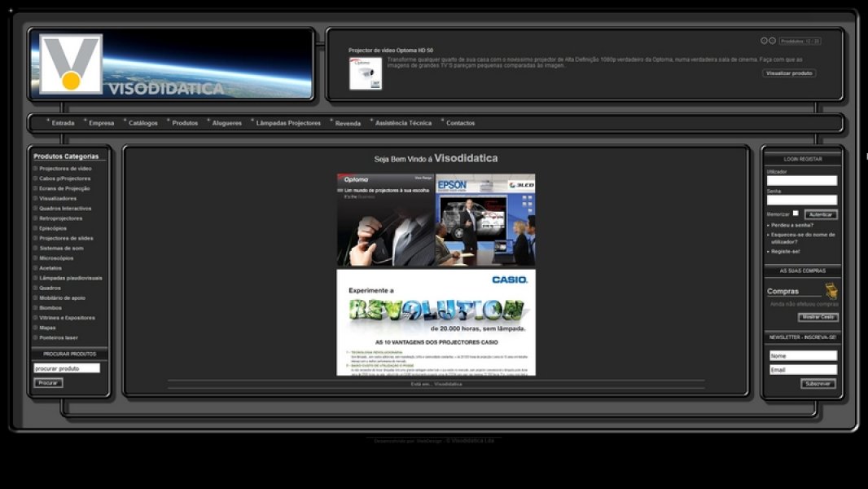
Task: Open the Assistência Técnica menu item
Action: [x=404, y=123]
